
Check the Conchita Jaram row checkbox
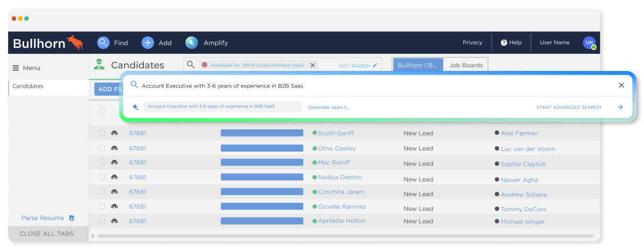tap(102, 191)
